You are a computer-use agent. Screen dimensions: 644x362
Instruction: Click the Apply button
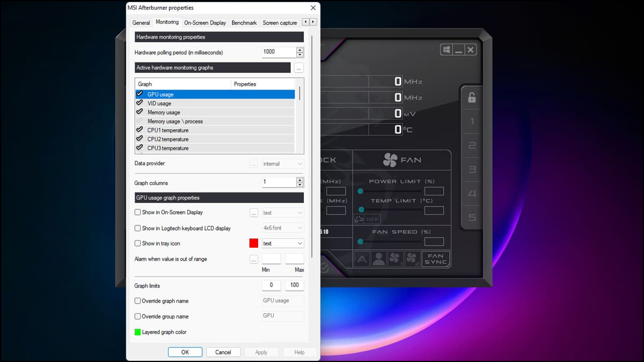coord(261,352)
